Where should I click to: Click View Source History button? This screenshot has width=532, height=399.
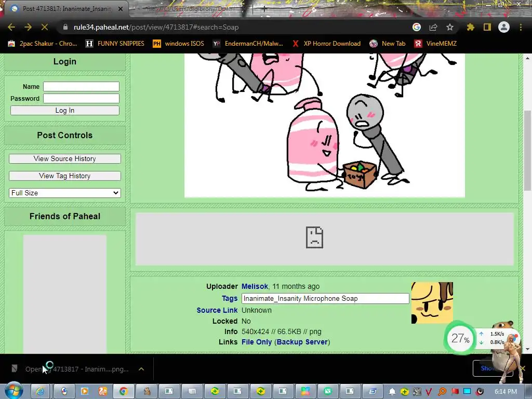click(x=65, y=158)
